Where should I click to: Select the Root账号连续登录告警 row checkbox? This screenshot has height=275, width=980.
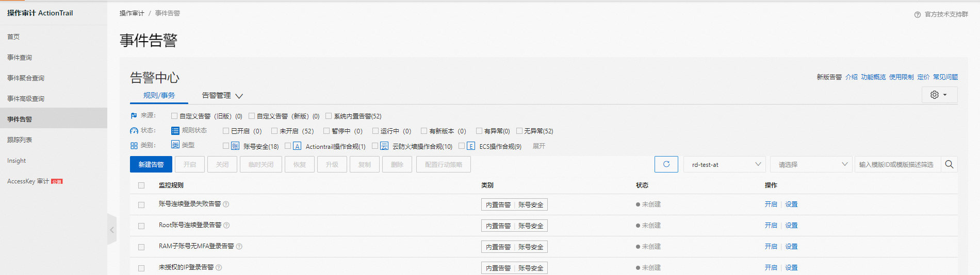tap(141, 226)
